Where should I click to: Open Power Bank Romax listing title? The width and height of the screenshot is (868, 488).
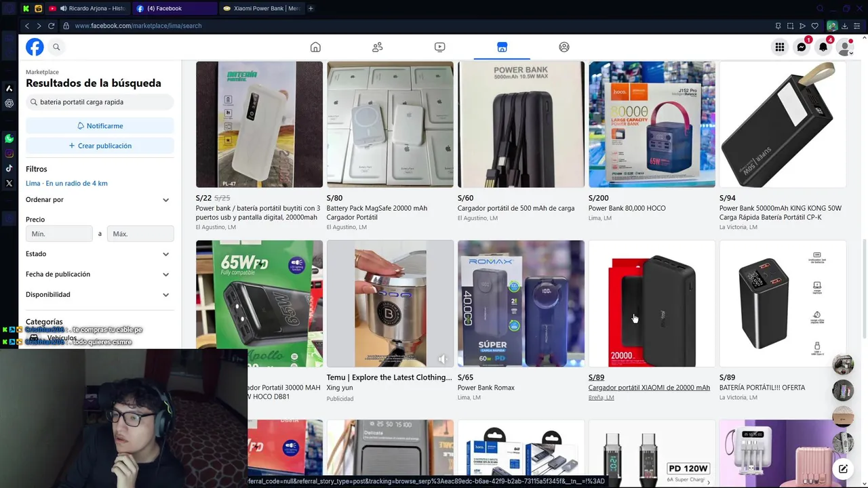(x=486, y=388)
